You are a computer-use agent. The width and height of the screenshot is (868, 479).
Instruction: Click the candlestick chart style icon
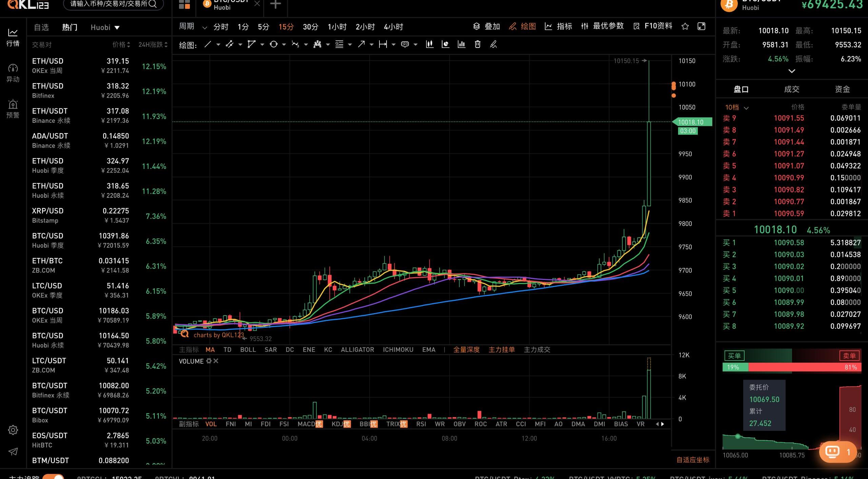430,44
